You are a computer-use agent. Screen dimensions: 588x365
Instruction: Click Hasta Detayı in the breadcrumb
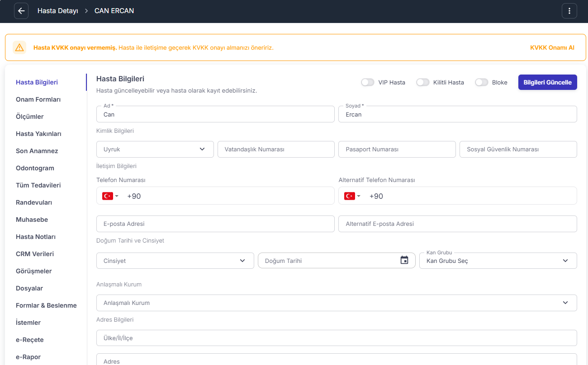tap(58, 11)
